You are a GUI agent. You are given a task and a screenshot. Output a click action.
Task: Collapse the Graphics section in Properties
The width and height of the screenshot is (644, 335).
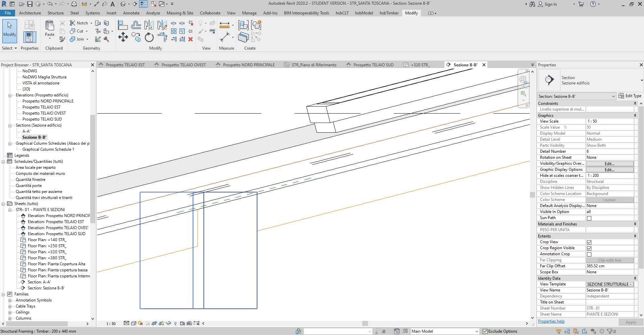coord(636,115)
